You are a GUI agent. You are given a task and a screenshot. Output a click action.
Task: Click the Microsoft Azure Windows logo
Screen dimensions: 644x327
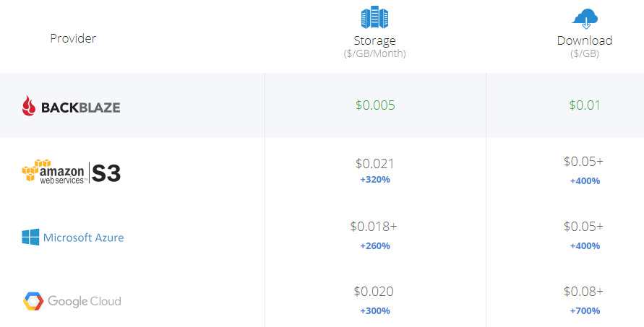30,237
